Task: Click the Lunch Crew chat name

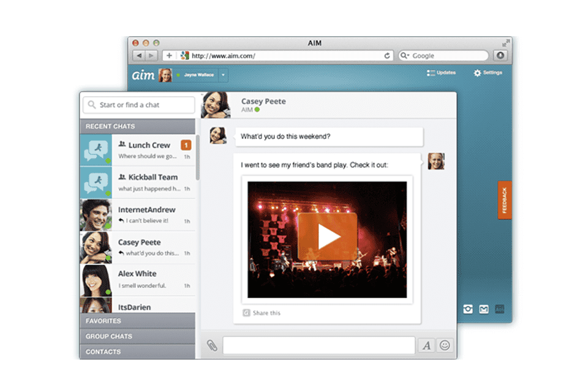Action: tap(149, 145)
